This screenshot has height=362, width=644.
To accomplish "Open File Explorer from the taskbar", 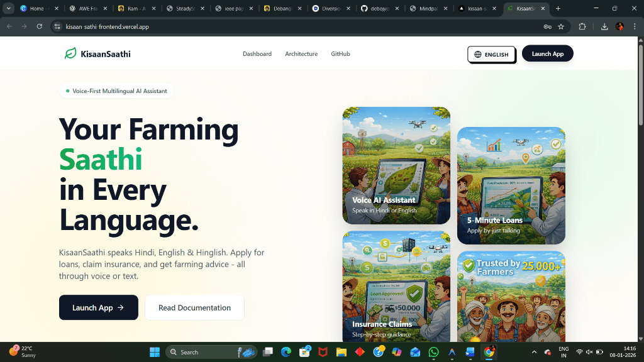I will coord(341,352).
